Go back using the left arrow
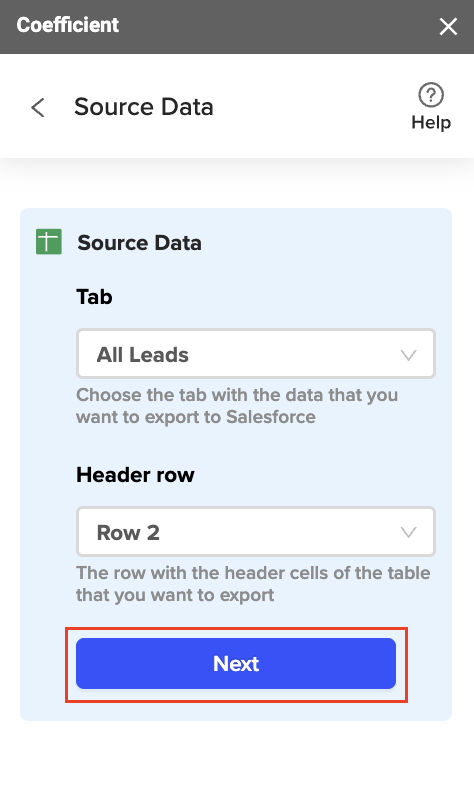Image resolution: width=474 pixels, height=786 pixels. click(x=38, y=107)
